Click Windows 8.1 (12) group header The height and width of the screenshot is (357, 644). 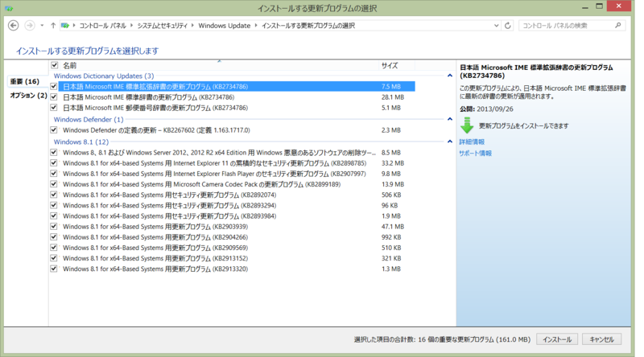point(81,142)
